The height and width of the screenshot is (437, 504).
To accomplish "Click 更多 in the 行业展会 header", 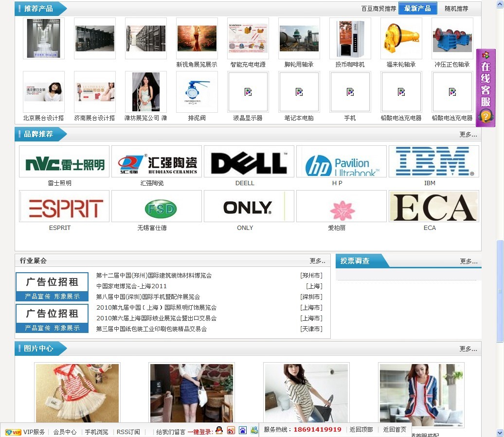I will coord(318,261).
